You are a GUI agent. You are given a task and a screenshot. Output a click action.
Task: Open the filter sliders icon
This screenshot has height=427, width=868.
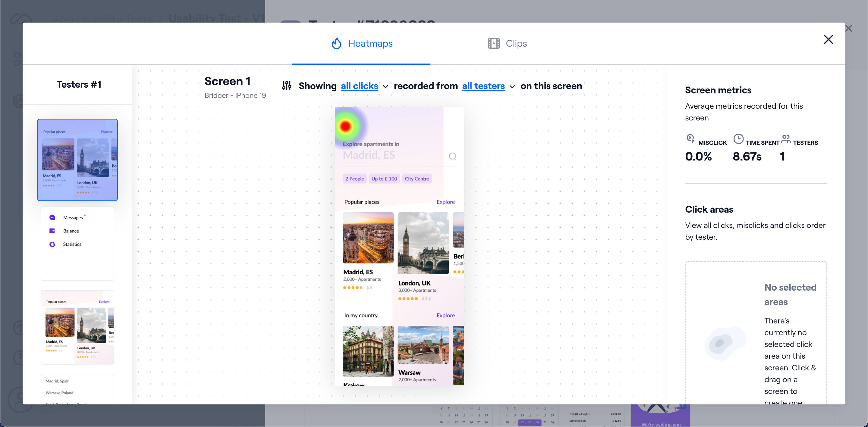287,86
